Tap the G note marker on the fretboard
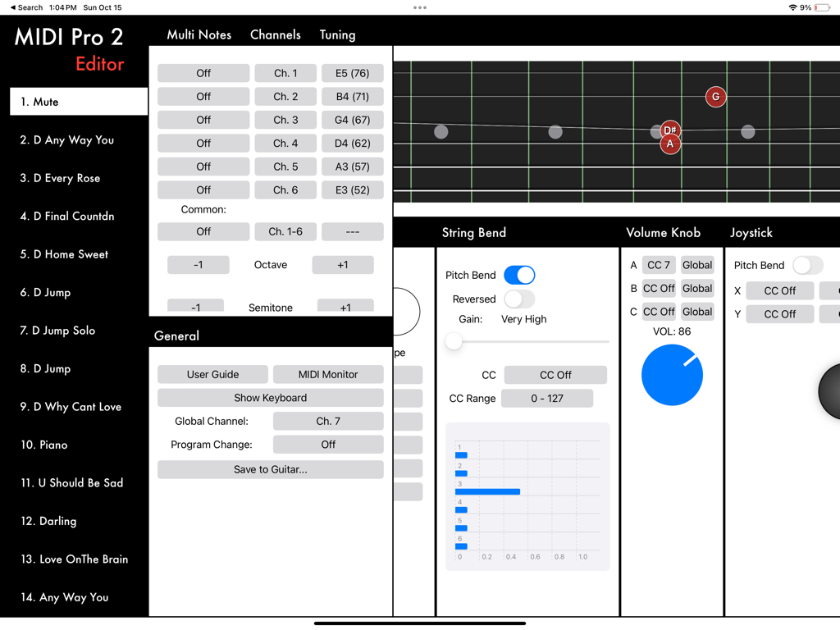The image size is (840, 630). click(715, 97)
